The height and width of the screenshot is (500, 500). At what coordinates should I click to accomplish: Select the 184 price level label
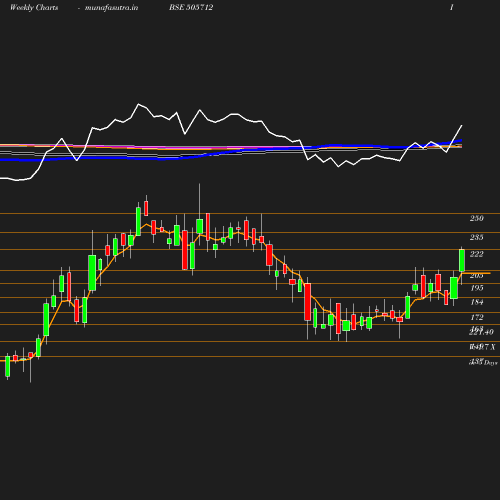[477, 302]
